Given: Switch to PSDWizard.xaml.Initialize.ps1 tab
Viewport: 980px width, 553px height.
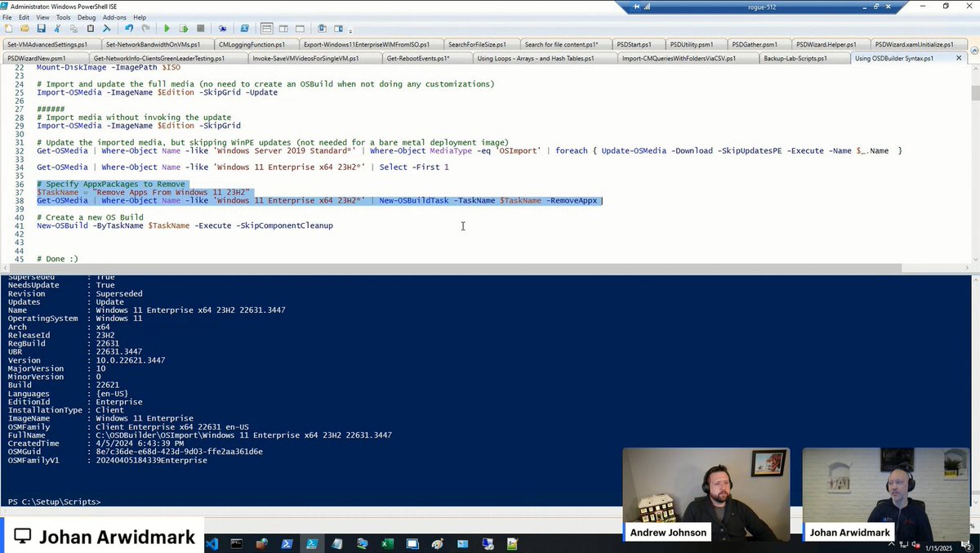Looking at the screenshot, I should point(920,44).
